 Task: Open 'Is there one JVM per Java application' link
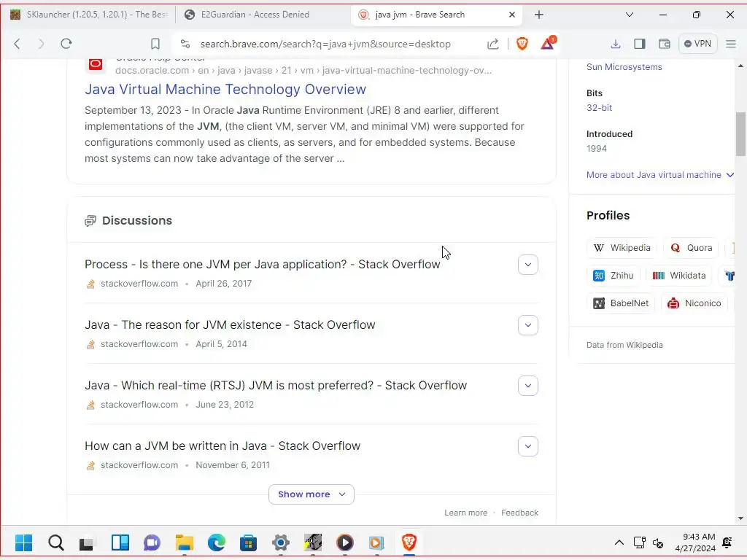pyautogui.click(x=263, y=264)
